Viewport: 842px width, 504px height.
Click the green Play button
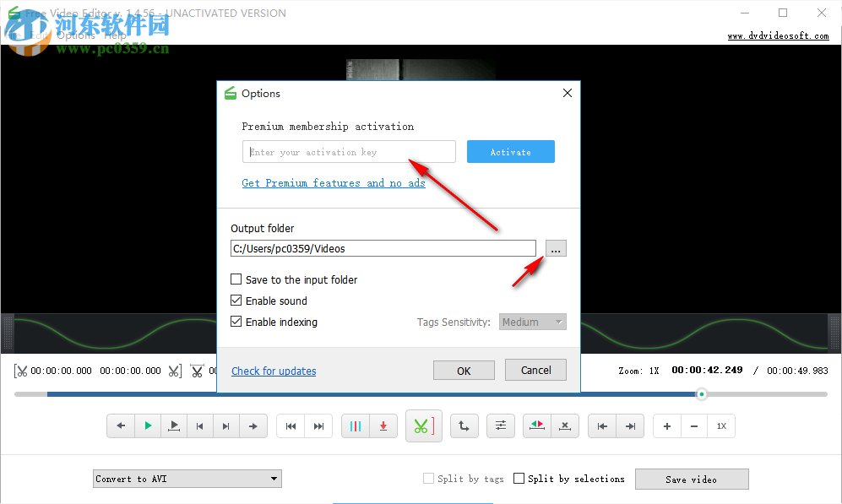148,425
